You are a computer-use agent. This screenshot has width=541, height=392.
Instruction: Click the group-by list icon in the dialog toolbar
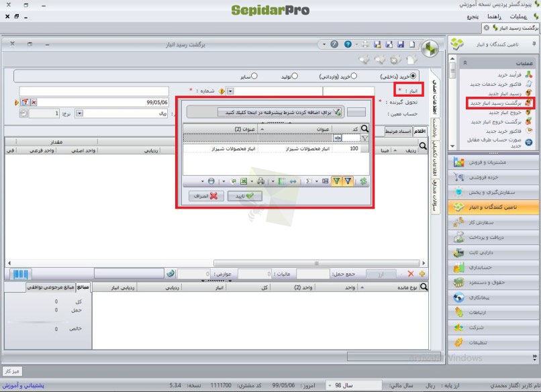[326, 181]
